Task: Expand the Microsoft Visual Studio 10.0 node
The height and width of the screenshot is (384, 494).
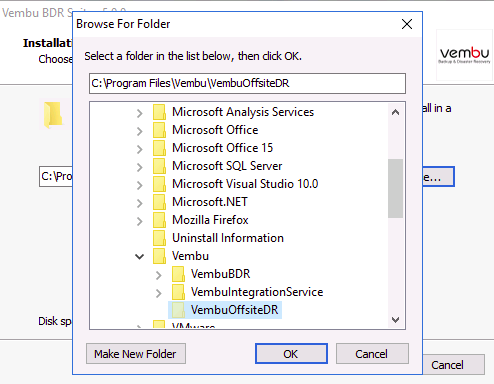Action: (x=140, y=185)
